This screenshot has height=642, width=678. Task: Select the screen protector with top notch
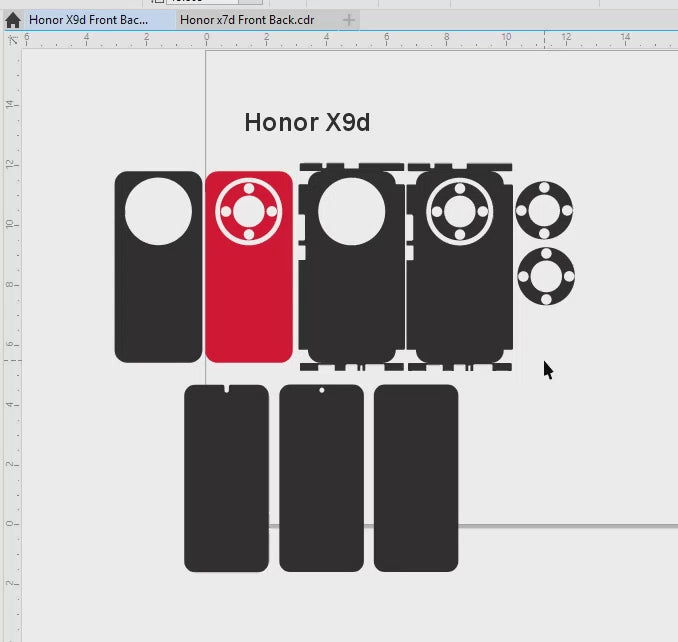coord(226,480)
